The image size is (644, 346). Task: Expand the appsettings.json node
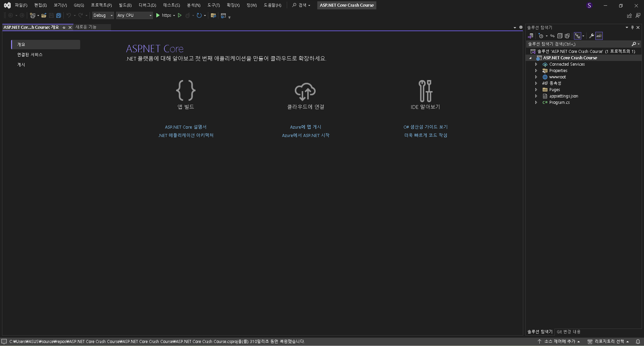pos(536,96)
